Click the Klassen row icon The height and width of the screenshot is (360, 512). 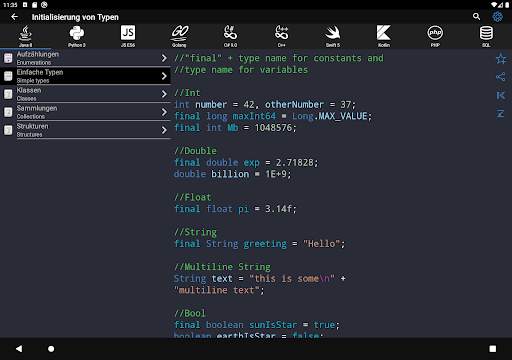[8, 94]
